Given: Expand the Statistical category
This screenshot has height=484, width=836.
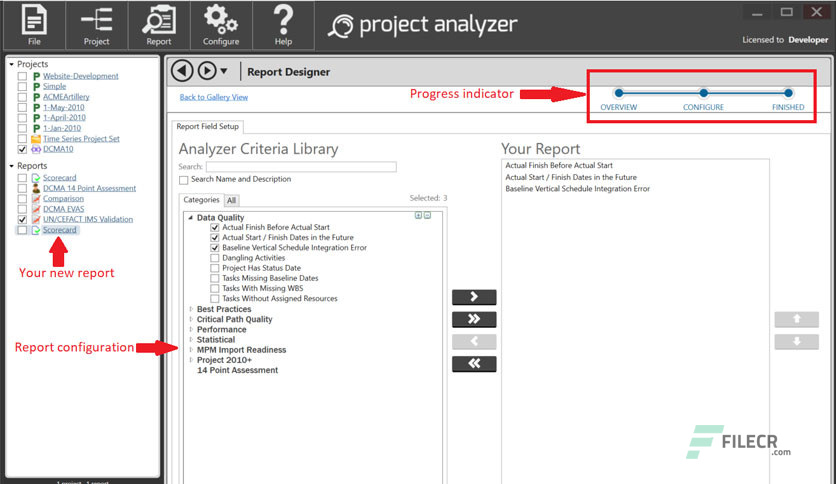Looking at the screenshot, I should [191, 340].
